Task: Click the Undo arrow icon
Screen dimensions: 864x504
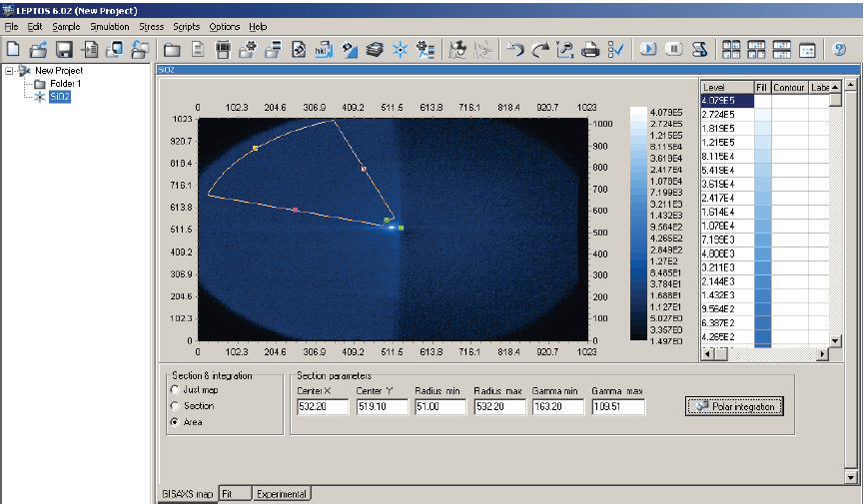Action: 514,49
